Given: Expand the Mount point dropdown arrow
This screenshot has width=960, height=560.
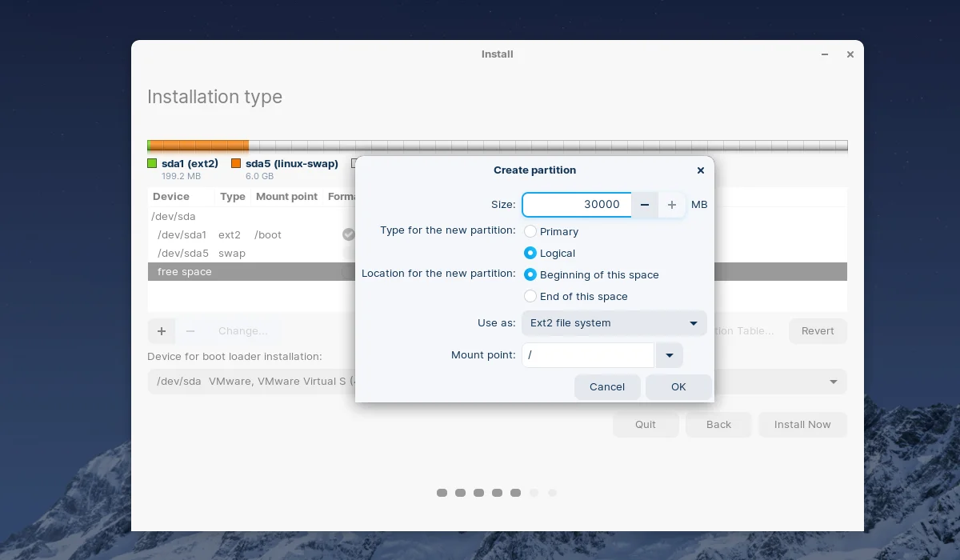Looking at the screenshot, I should pos(669,355).
